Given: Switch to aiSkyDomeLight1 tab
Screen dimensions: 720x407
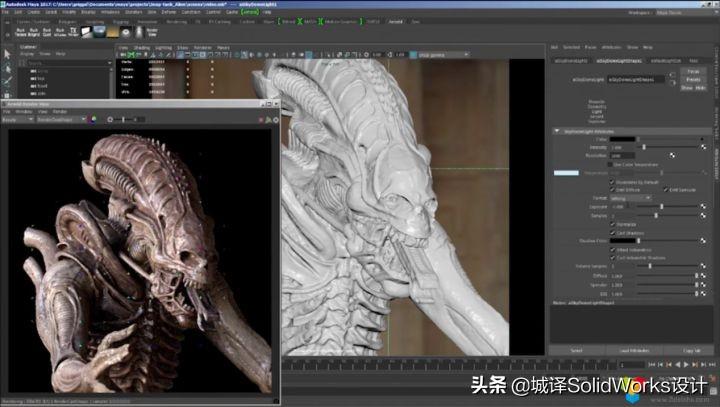Looking at the screenshot, I should point(571,60).
